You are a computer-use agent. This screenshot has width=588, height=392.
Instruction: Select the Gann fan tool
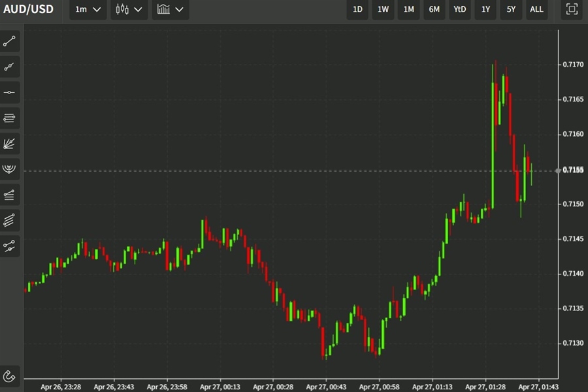coord(9,144)
